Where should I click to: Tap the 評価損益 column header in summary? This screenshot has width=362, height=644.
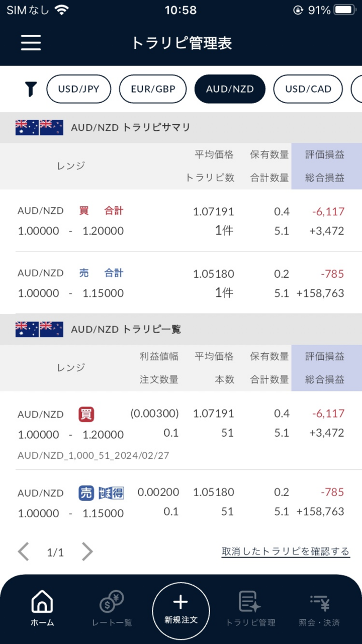pos(325,155)
